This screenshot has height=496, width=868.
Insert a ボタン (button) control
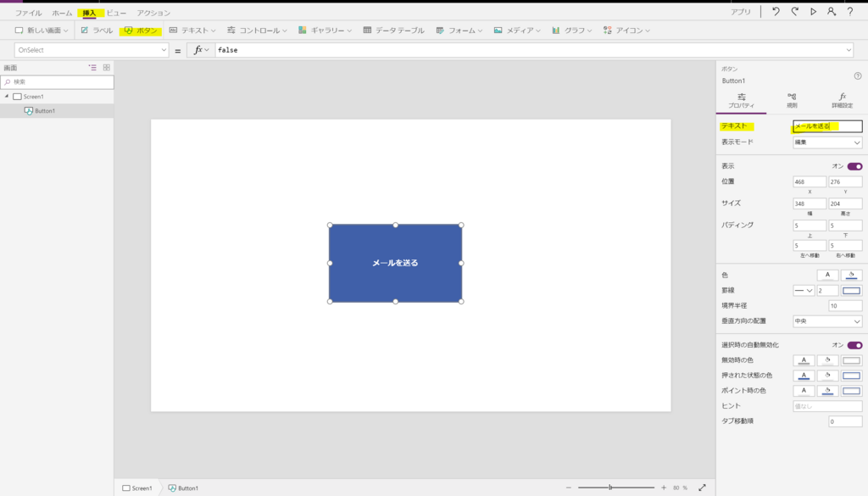141,31
